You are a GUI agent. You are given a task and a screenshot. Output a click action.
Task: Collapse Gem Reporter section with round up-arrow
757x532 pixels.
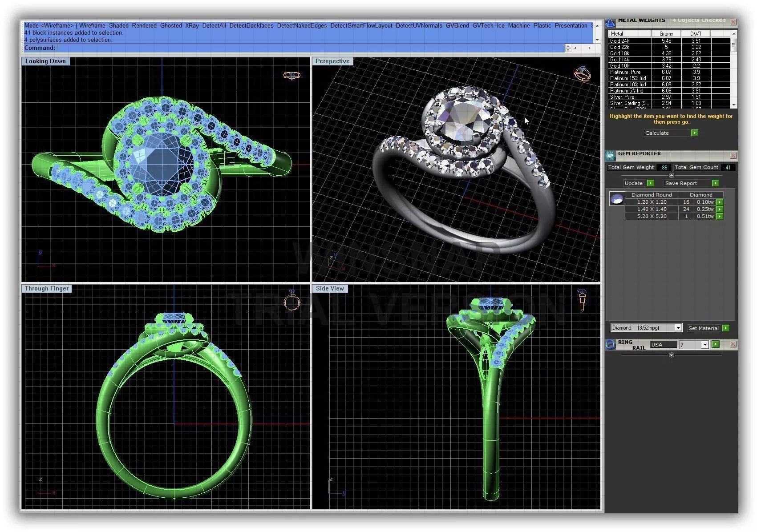pos(672,175)
